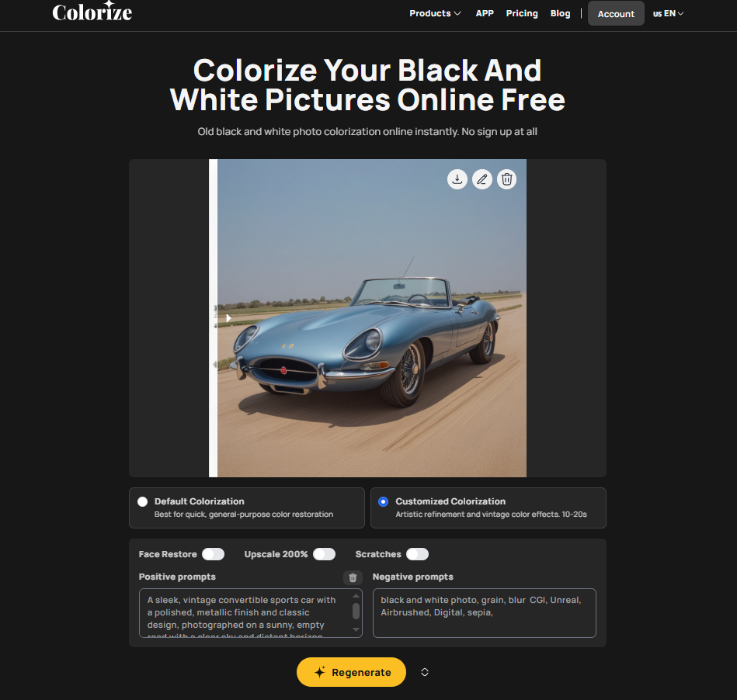The image size is (737, 700).
Task: Download the colorized car image
Action: point(457,179)
